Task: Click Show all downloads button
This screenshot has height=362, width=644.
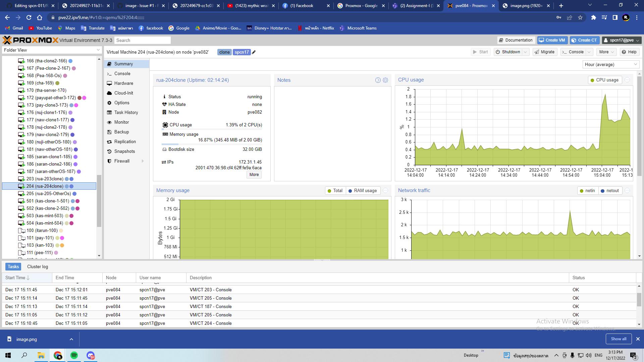Action: (619, 339)
